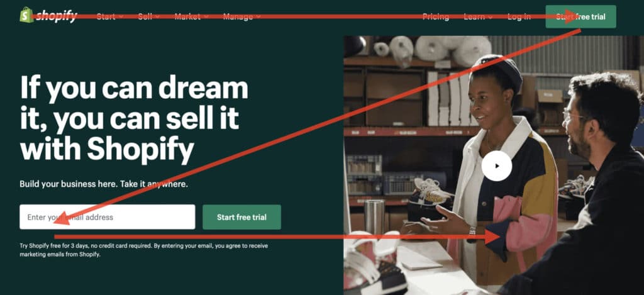Expand the chevron next to the Market menu
This screenshot has width=644, height=295.
(206, 17)
